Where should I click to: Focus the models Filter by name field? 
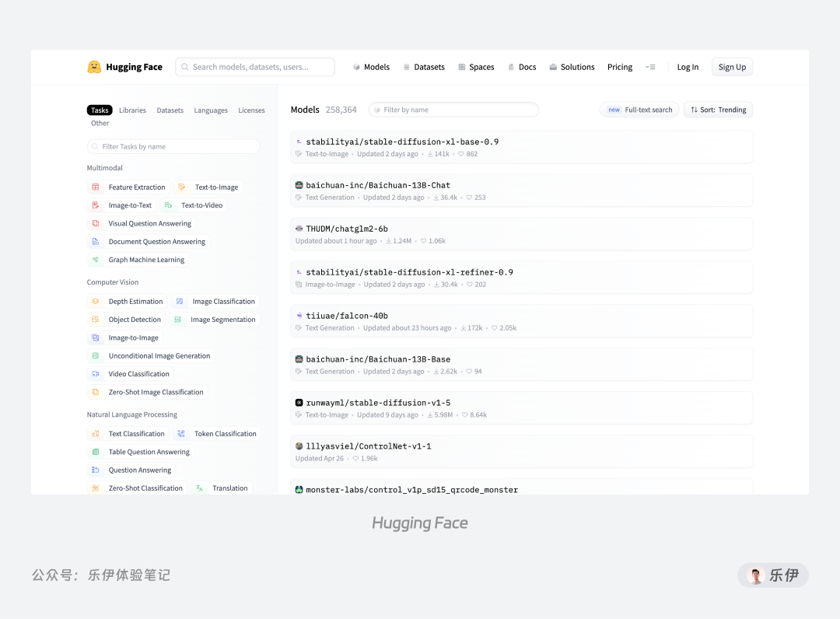point(453,110)
